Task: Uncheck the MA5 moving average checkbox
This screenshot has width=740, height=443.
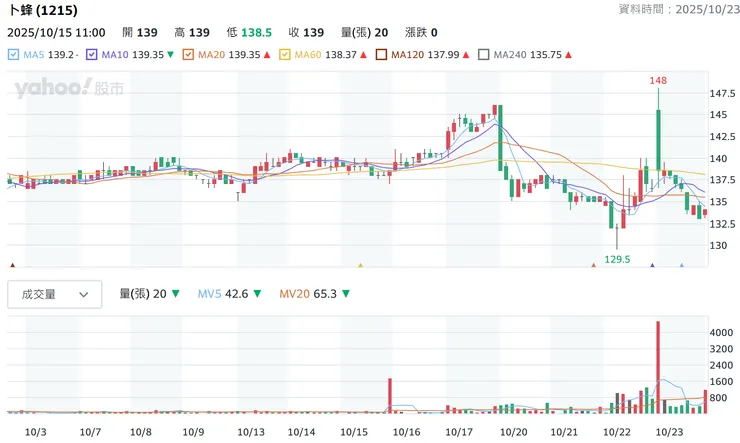Action: tap(13, 55)
